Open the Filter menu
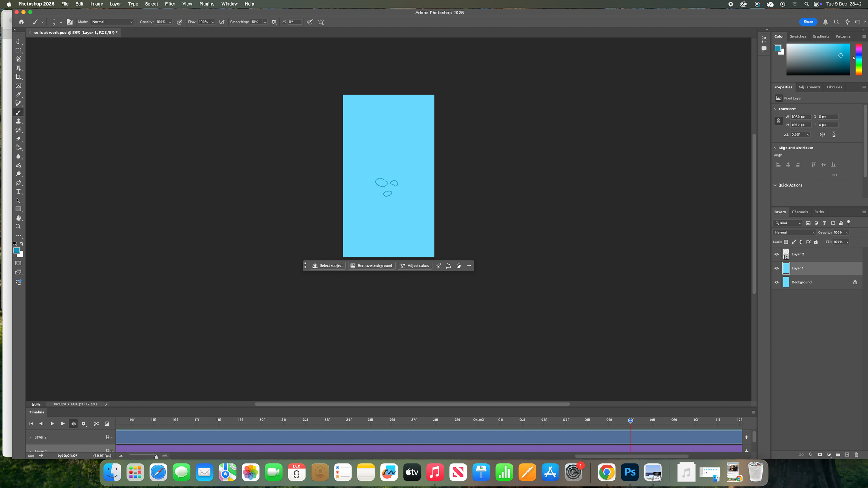 click(x=170, y=4)
